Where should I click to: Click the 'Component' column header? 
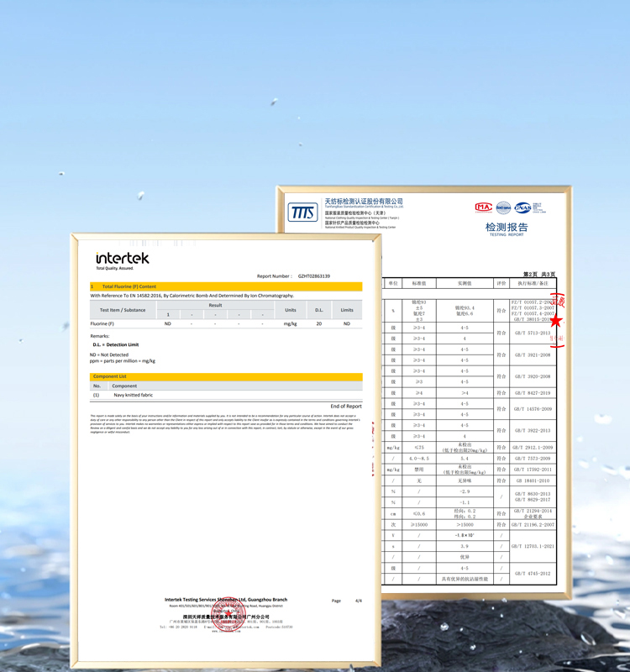[124, 386]
